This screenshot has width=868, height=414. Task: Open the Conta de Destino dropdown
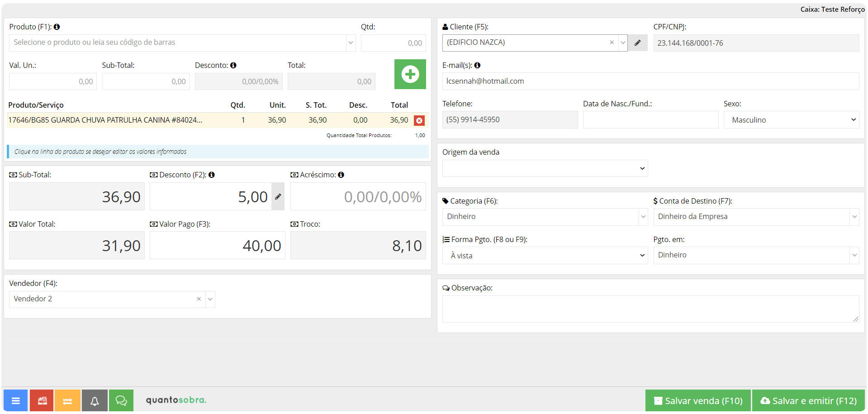pos(756,217)
